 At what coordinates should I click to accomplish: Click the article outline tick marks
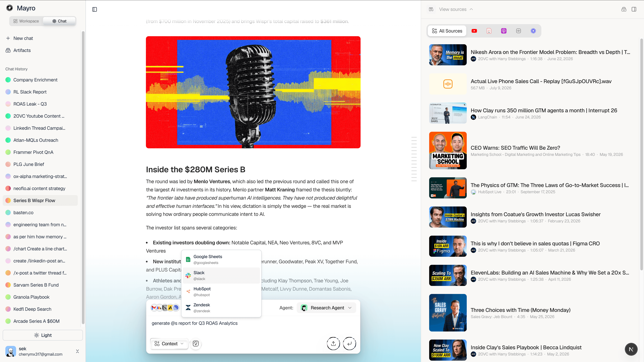pyautogui.click(x=414, y=159)
